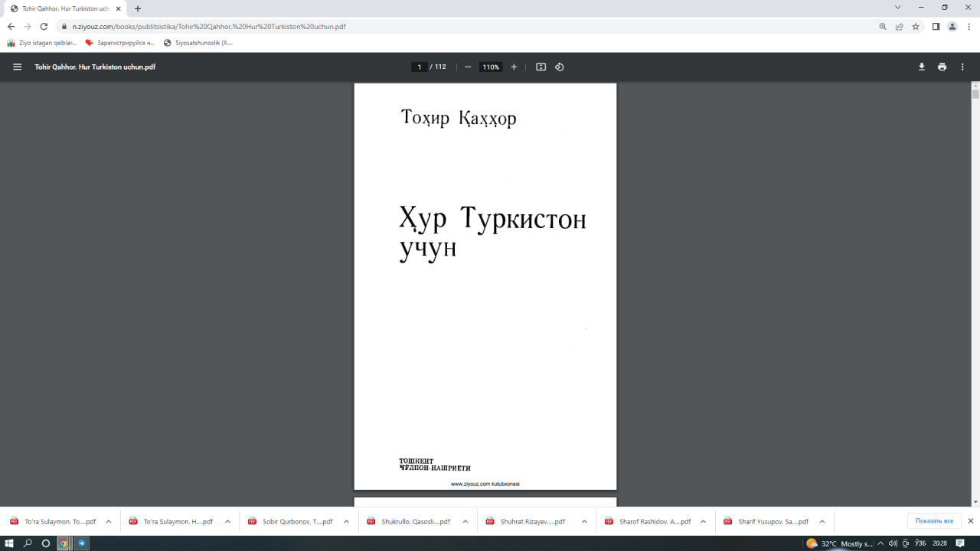Go back to previous page in browser
Viewport: 980px width, 551px height.
point(11,26)
